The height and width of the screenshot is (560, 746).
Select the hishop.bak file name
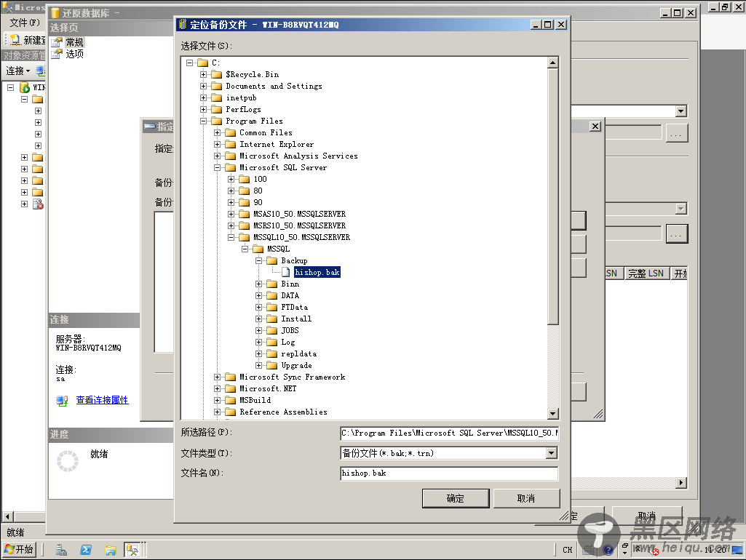pyautogui.click(x=317, y=272)
